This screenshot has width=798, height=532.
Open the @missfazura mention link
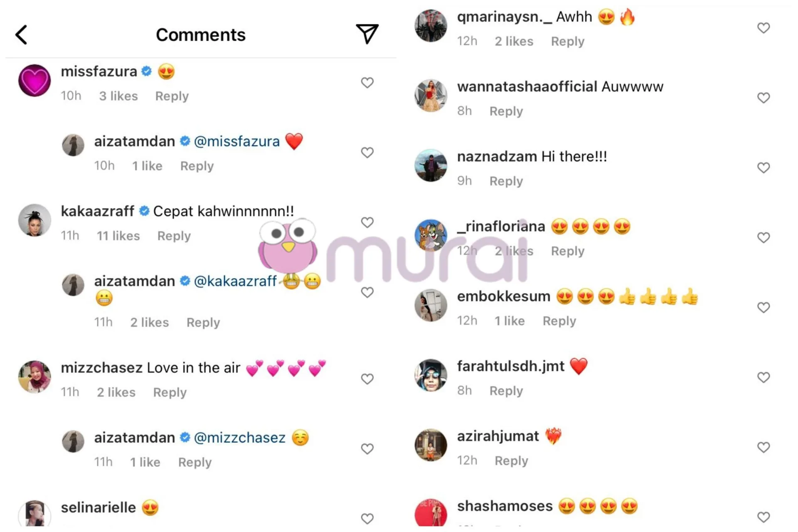[x=237, y=141]
